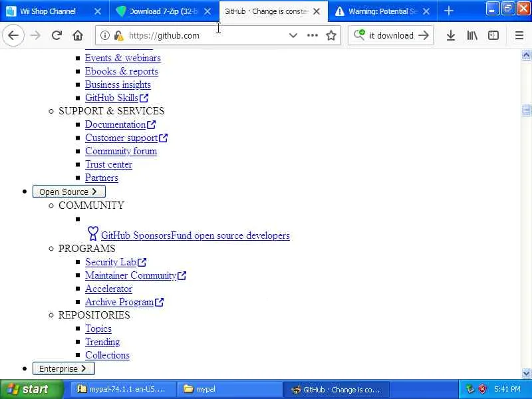Click the Accelerator link

point(108,289)
